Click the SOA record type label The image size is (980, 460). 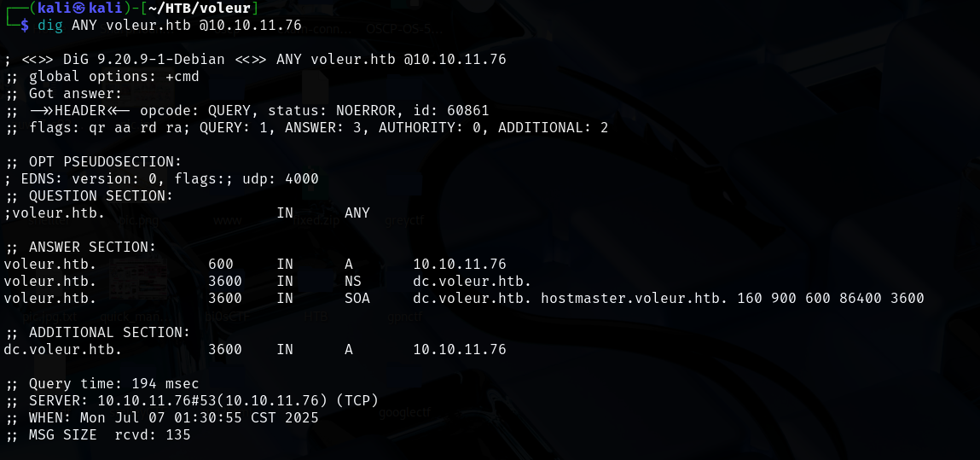[357, 299]
